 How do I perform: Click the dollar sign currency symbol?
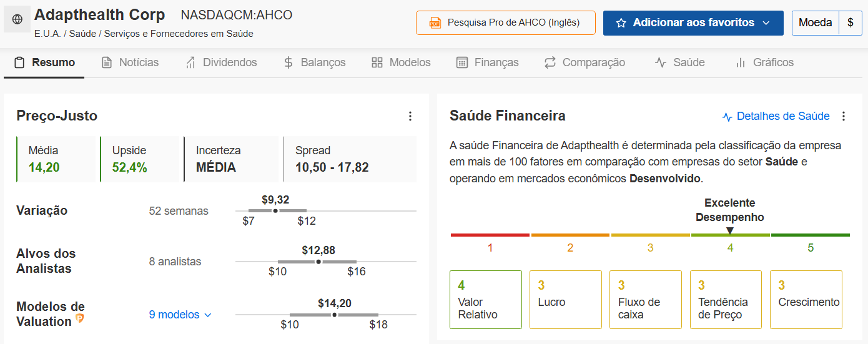pyautogui.click(x=851, y=23)
